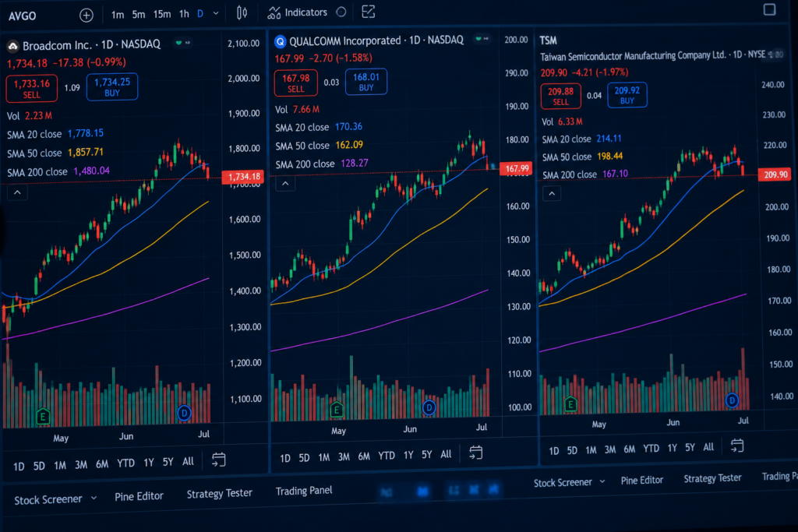Select the 1h timeframe

pos(184,14)
